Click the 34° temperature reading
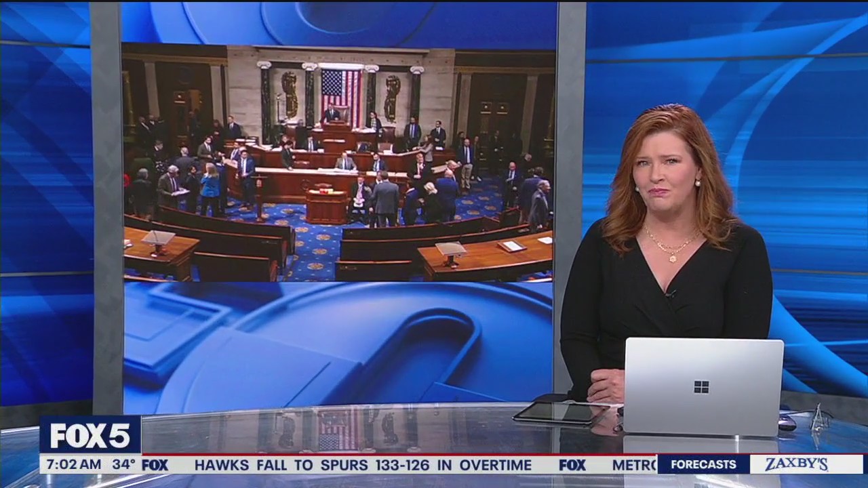Viewport: 868px width, 488px height. 123,465
